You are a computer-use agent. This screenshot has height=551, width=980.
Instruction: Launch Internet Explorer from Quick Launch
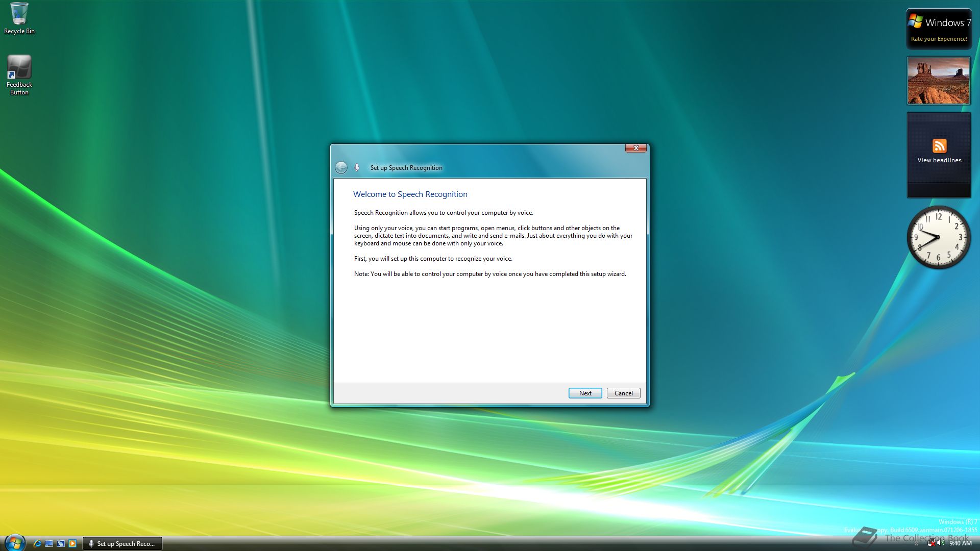point(37,543)
